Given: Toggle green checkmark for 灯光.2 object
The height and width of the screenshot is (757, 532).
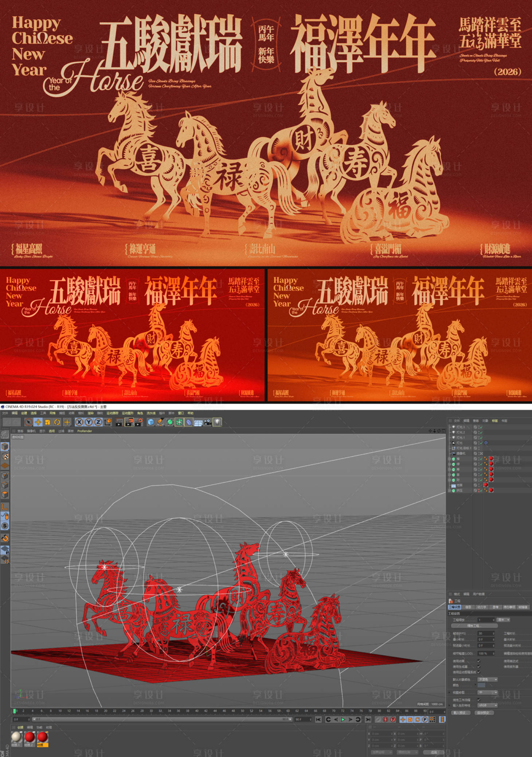Looking at the screenshot, I should tap(481, 432).
